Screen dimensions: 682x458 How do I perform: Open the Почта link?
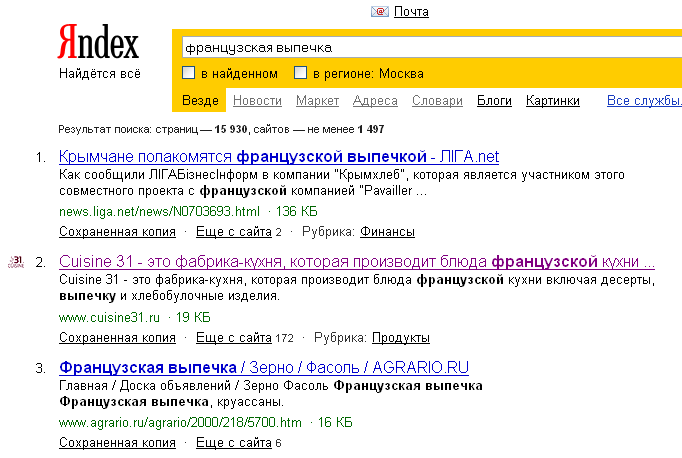coord(411,12)
